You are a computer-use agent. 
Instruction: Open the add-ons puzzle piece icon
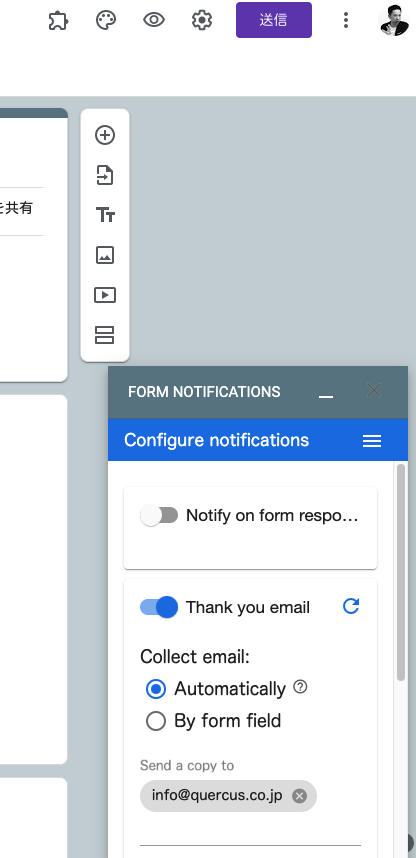58,21
